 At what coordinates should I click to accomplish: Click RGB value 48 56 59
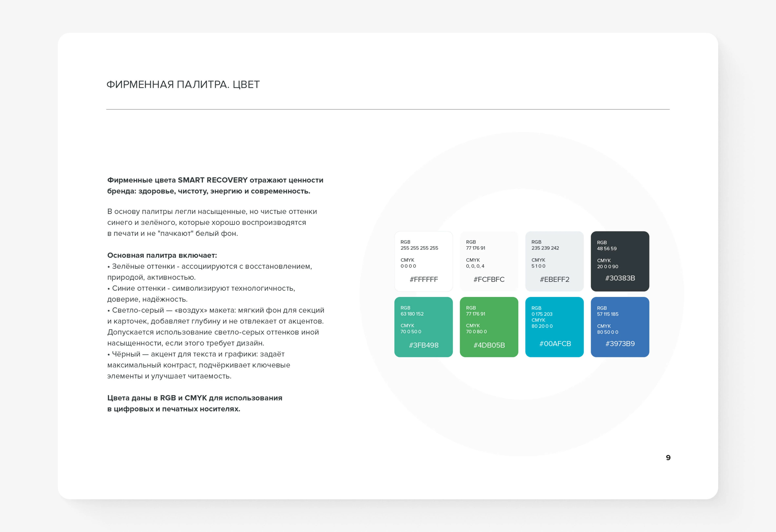pos(607,248)
